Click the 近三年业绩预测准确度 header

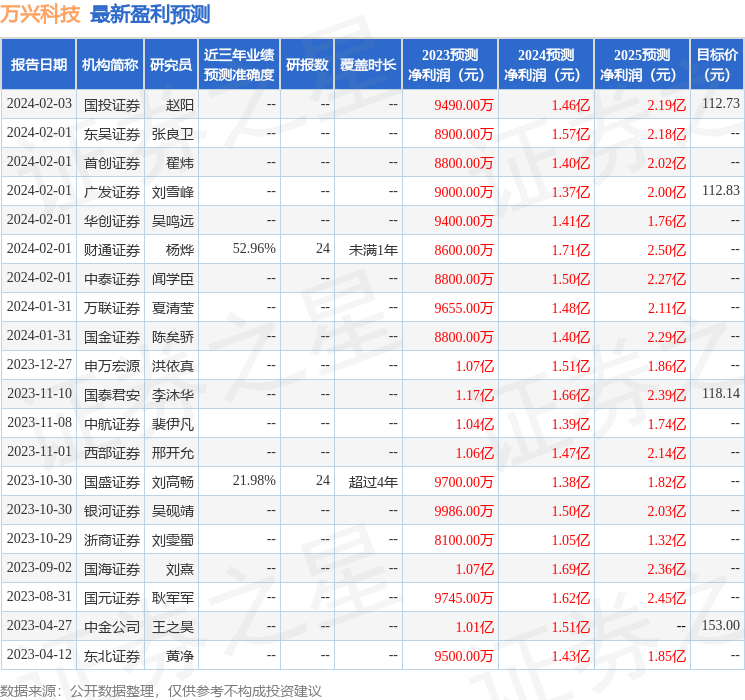239,65
